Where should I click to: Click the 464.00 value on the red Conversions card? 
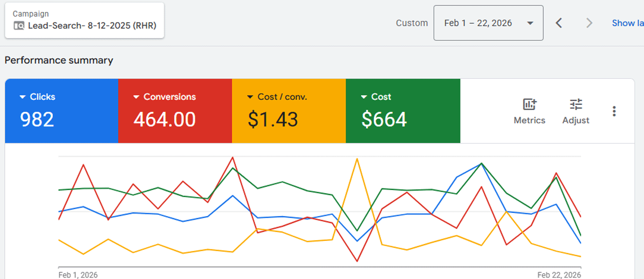[165, 120]
